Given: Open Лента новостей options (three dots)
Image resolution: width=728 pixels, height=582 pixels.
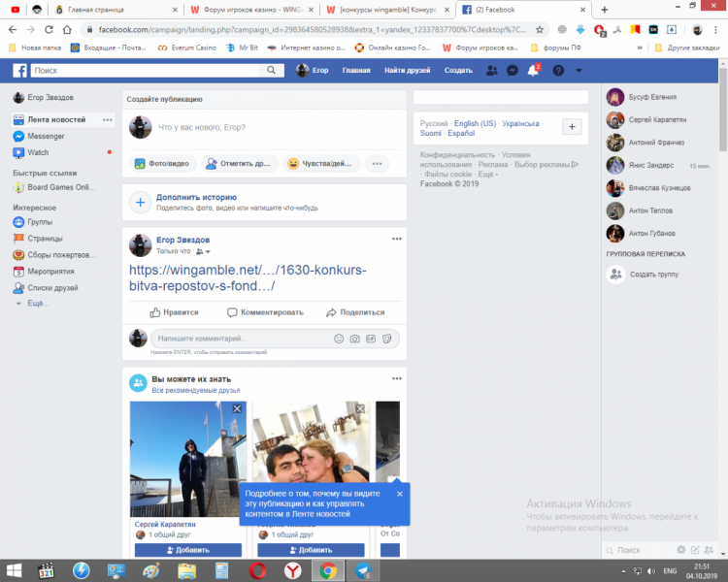Looking at the screenshot, I should tap(107, 119).
